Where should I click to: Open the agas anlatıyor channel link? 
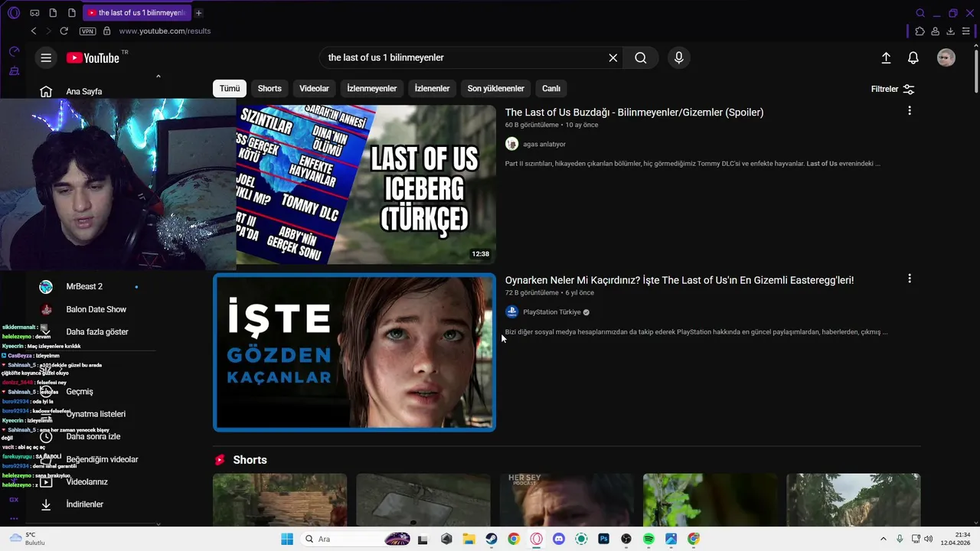[544, 144]
